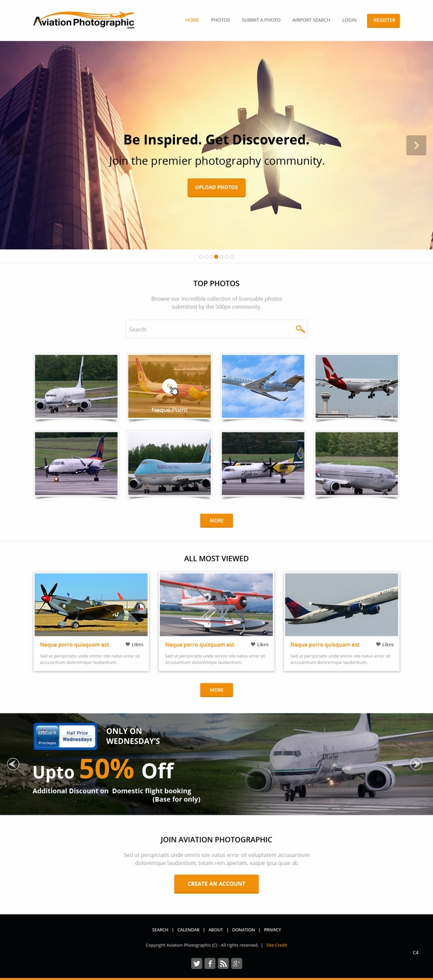Screen dimensions: 433x980
Task: Go to previous promo banner with left arrow
Action: point(13,764)
